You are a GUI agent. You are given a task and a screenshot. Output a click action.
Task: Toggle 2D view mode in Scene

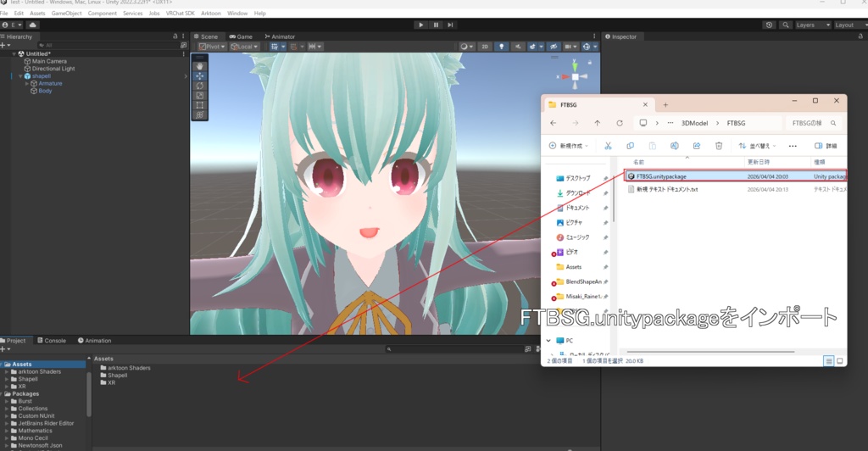(x=485, y=47)
